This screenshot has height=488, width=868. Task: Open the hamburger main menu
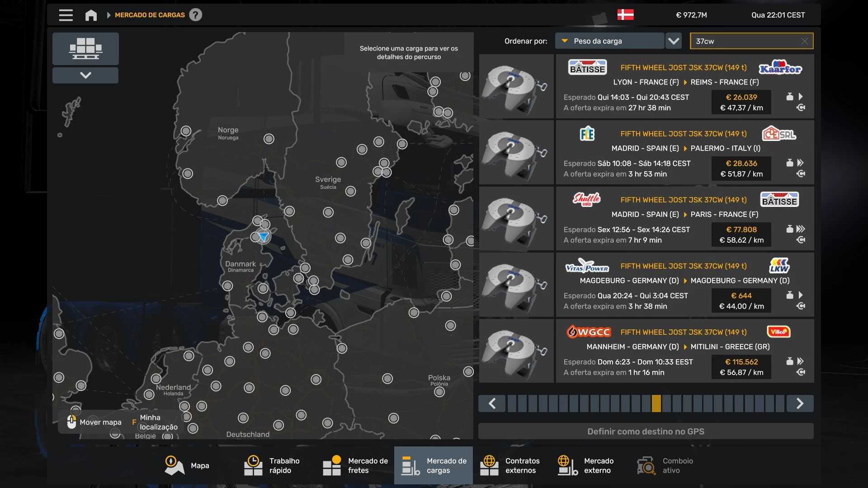pyautogui.click(x=66, y=15)
